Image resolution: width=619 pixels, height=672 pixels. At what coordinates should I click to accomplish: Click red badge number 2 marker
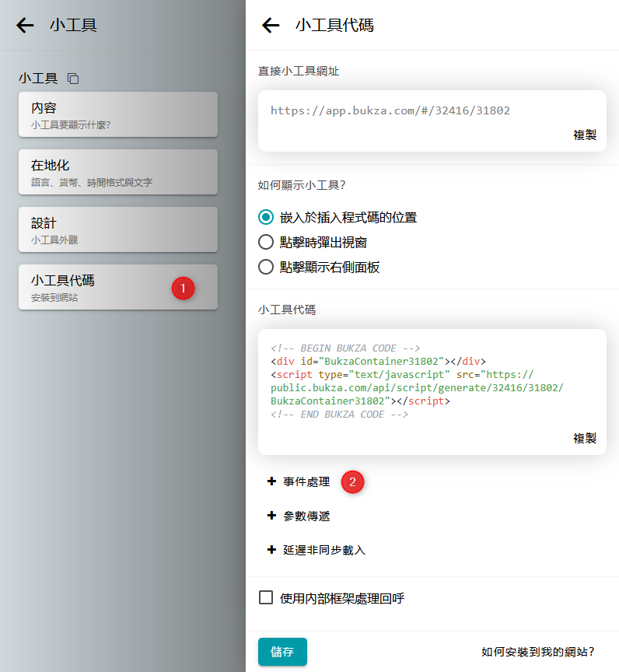pos(352,482)
